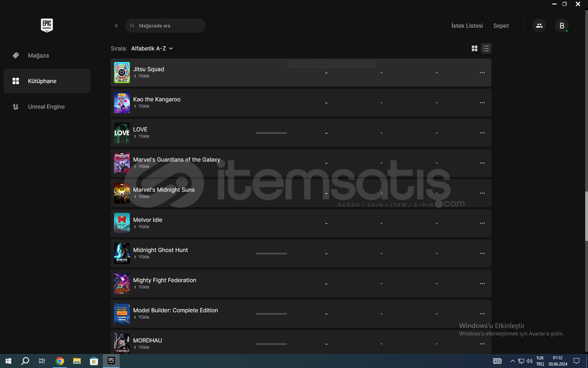
Task: Click the Mağazada ara search field
Action: click(165, 26)
